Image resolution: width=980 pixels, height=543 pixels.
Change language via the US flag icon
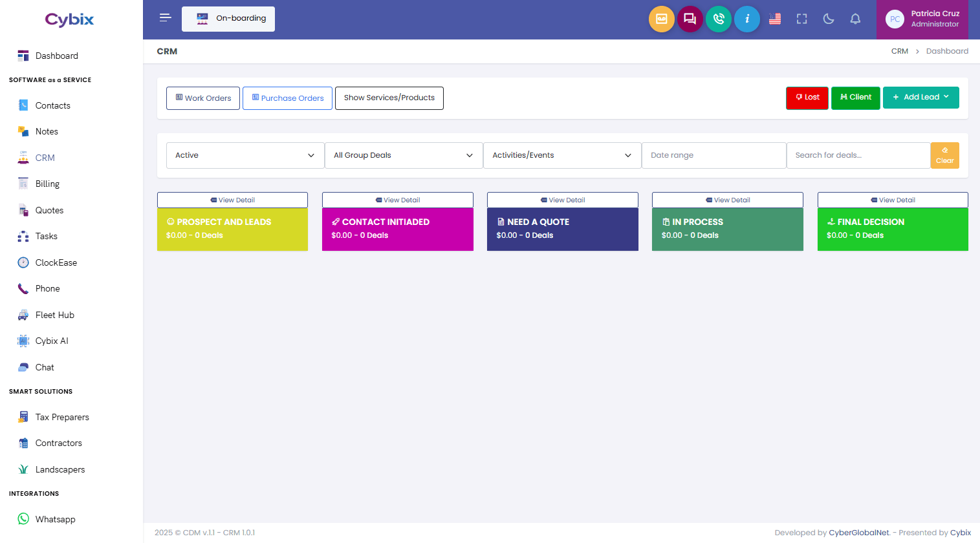[x=775, y=19]
